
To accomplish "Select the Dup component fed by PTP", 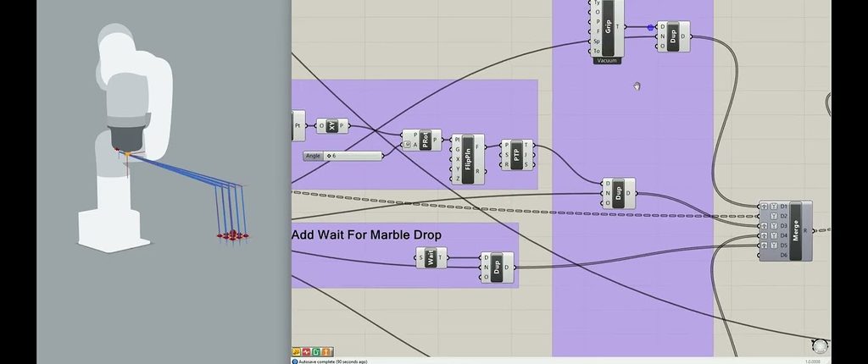I will pyautogui.click(x=619, y=193).
